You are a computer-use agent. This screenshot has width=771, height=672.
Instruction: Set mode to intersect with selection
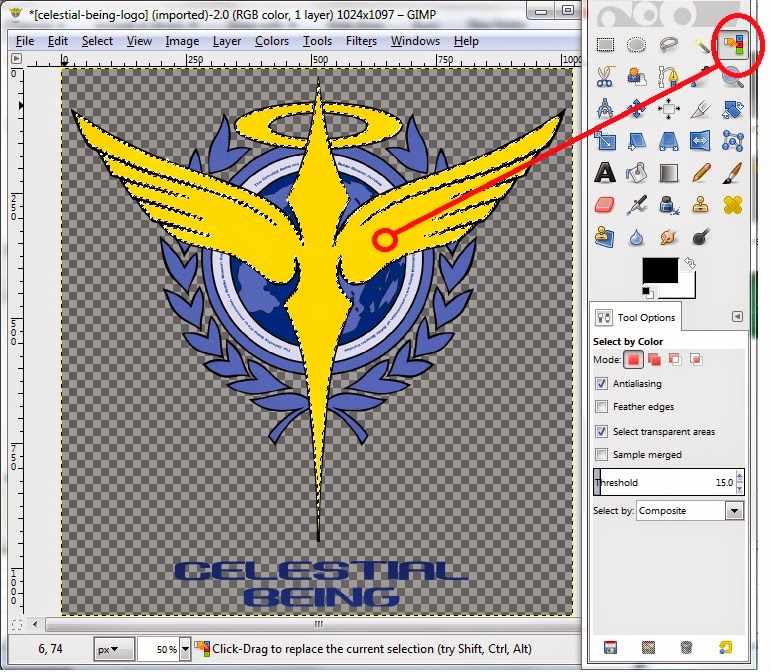[x=696, y=360]
